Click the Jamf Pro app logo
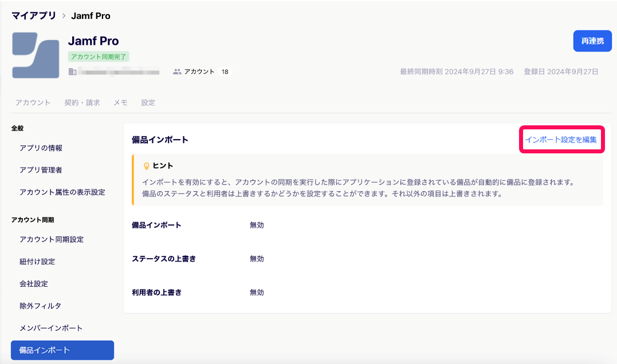617x364 pixels. pyautogui.click(x=36, y=56)
